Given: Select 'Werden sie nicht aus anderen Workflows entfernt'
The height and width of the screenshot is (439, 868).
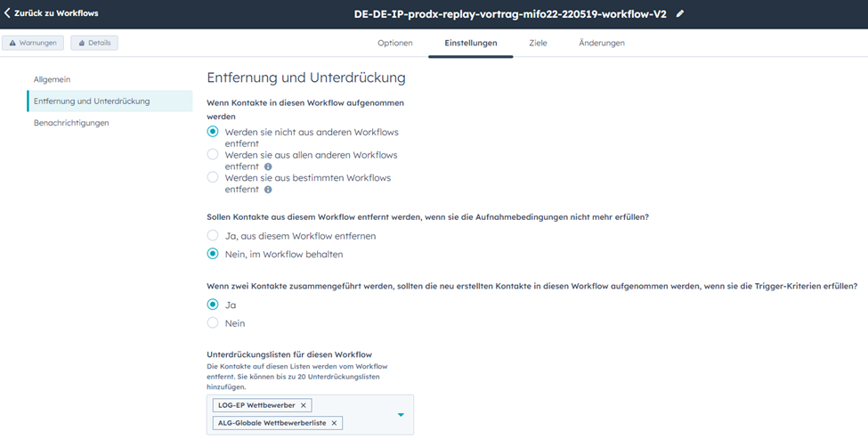Looking at the screenshot, I should click(213, 132).
